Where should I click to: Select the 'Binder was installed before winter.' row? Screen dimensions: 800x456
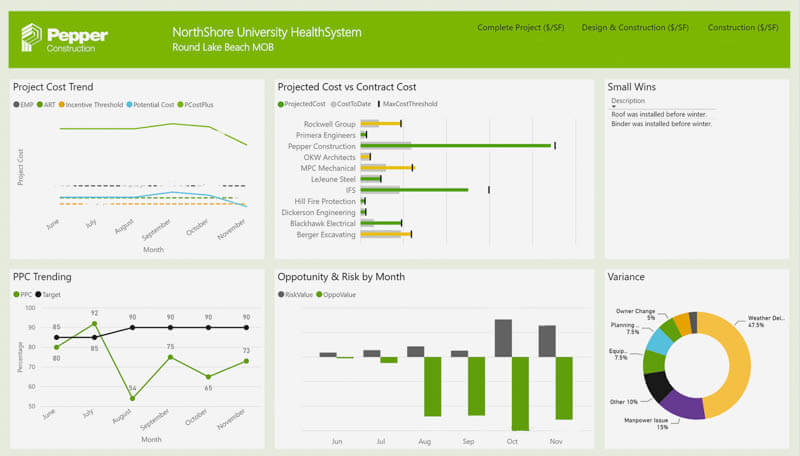coord(661,124)
